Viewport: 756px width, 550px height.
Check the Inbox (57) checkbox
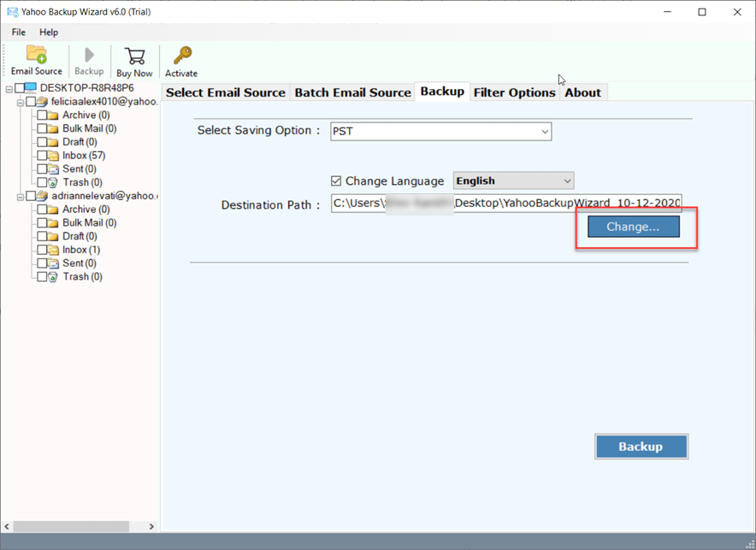tap(42, 156)
